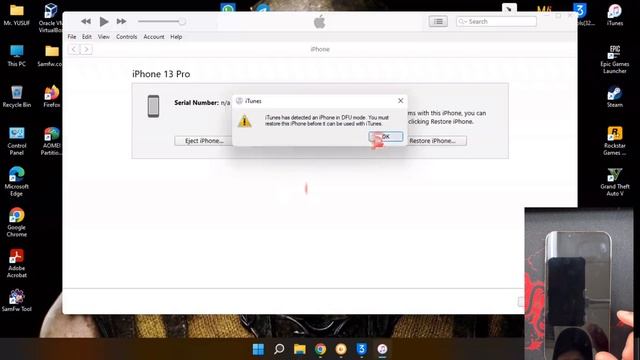This screenshot has width=640, height=360.
Task: Open the Help menu
Action: click(176, 37)
